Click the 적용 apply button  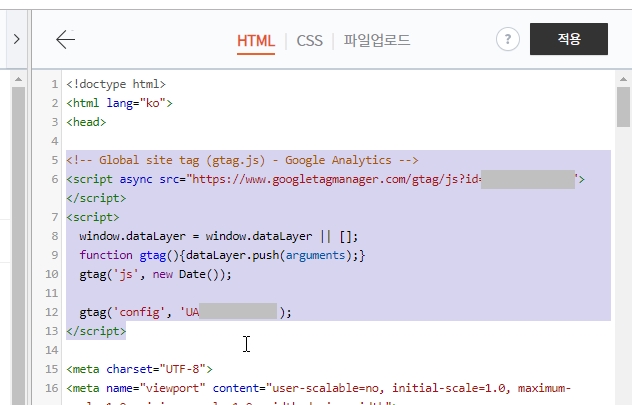[569, 39]
